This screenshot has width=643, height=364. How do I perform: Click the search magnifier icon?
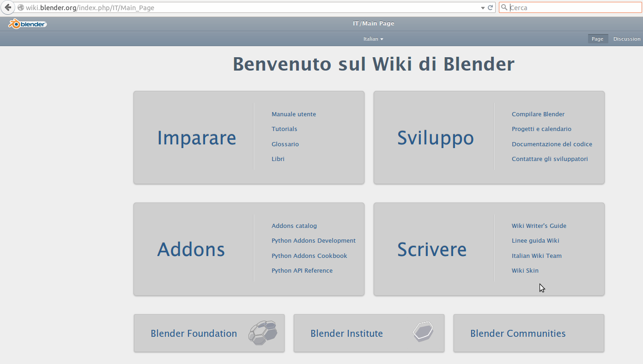click(504, 7)
